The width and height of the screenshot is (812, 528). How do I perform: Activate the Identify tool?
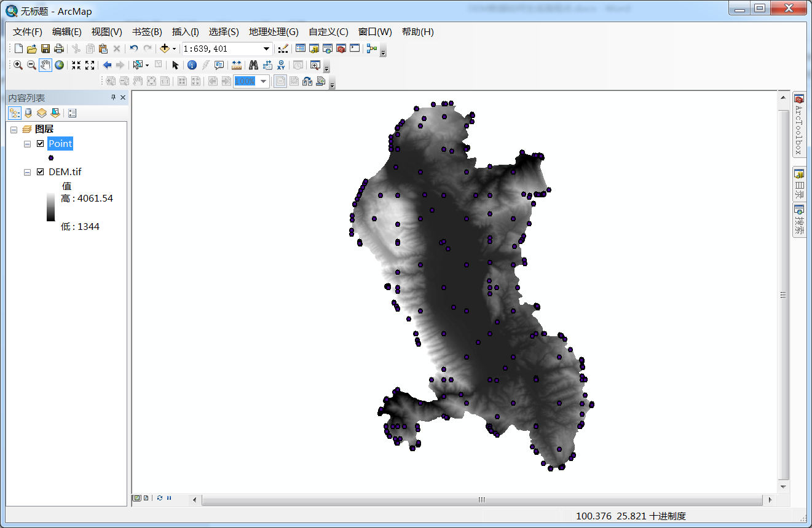(192, 65)
